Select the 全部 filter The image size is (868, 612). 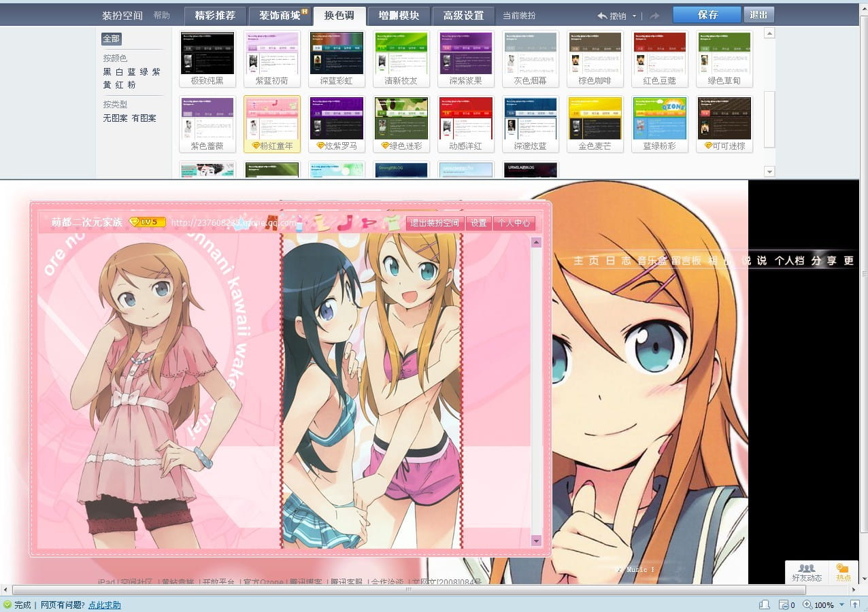click(111, 39)
